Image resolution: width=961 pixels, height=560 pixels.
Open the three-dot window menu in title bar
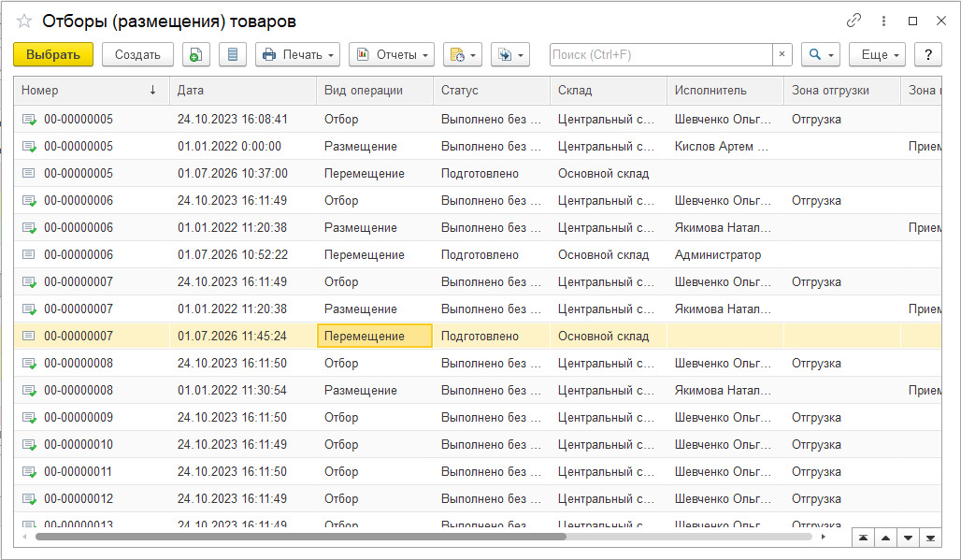883,21
